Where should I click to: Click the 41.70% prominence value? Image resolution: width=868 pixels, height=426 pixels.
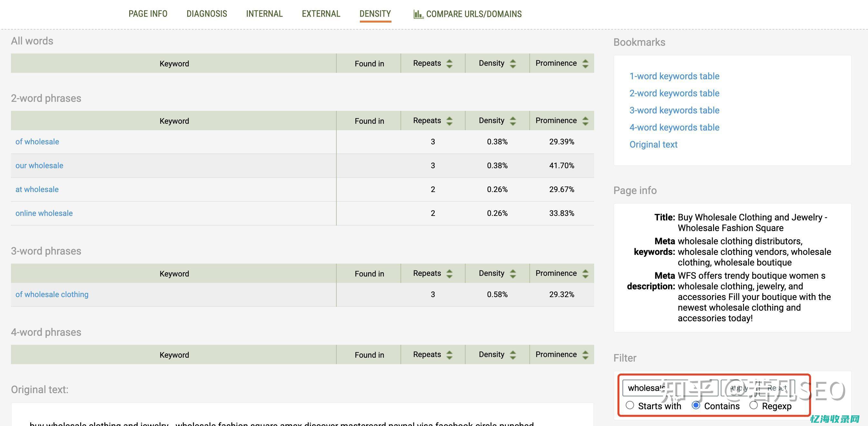(x=562, y=166)
